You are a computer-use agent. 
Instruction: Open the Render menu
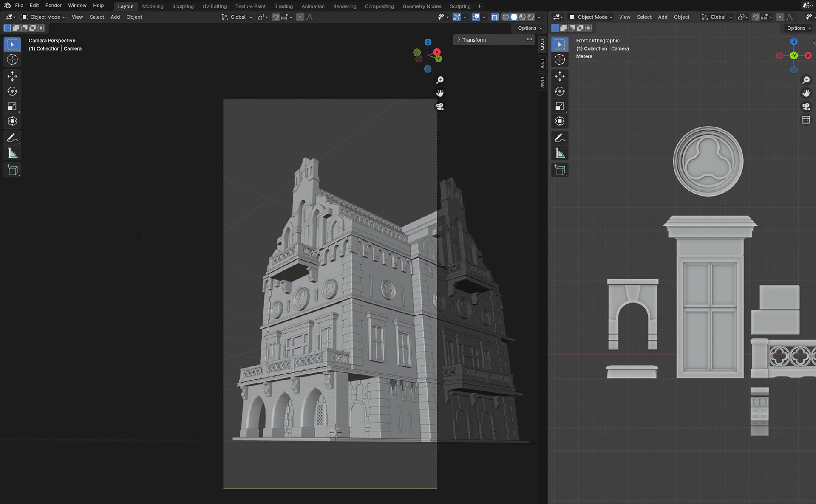53,6
